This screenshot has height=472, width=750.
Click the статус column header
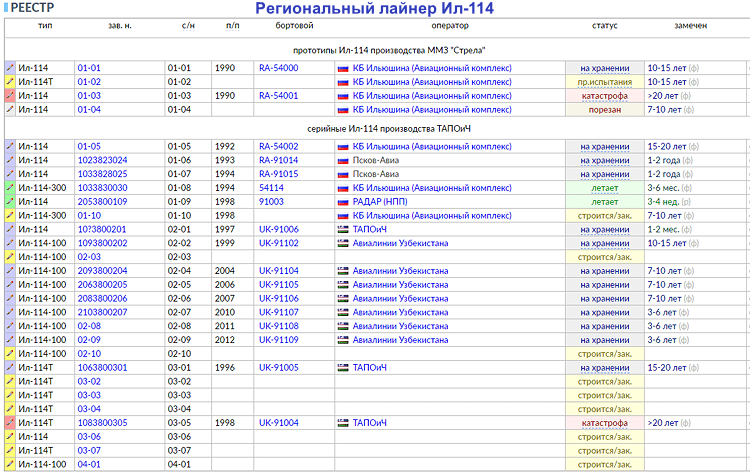(x=605, y=26)
